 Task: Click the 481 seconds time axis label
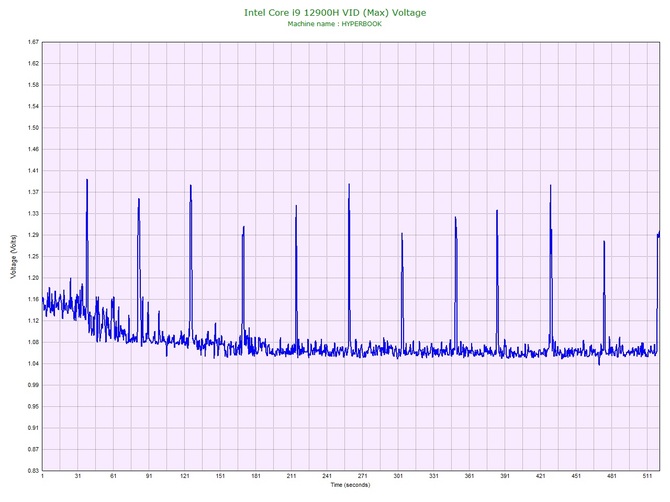[x=612, y=476]
